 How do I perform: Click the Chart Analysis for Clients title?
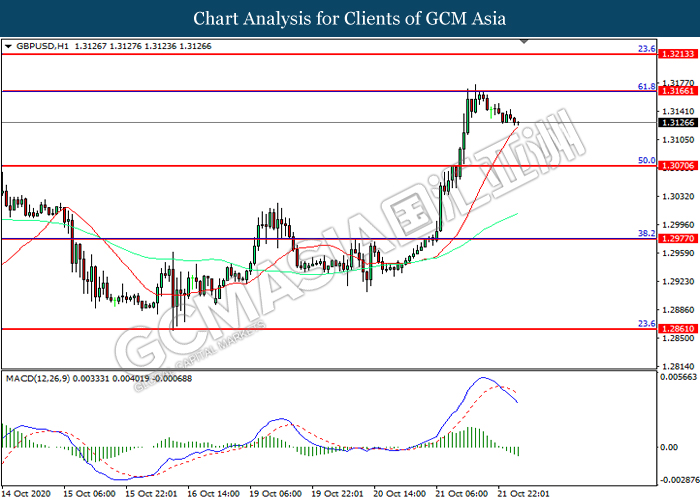(x=350, y=19)
